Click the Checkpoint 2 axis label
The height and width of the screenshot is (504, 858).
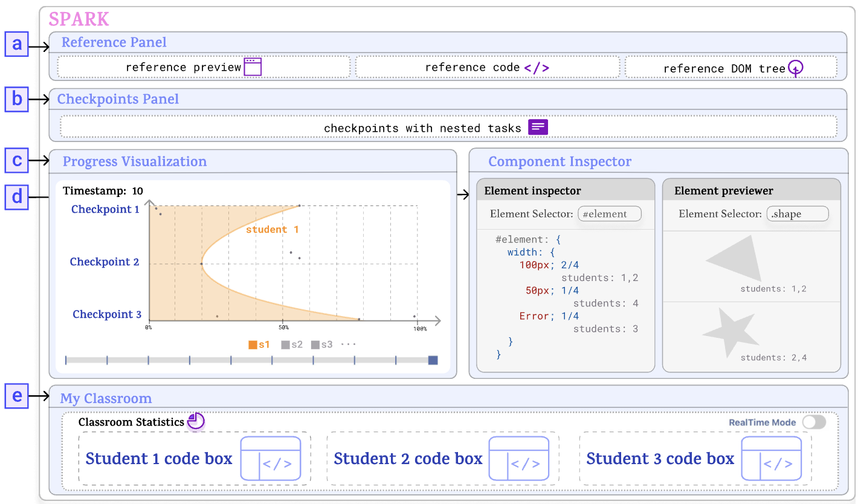[x=105, y=262]
